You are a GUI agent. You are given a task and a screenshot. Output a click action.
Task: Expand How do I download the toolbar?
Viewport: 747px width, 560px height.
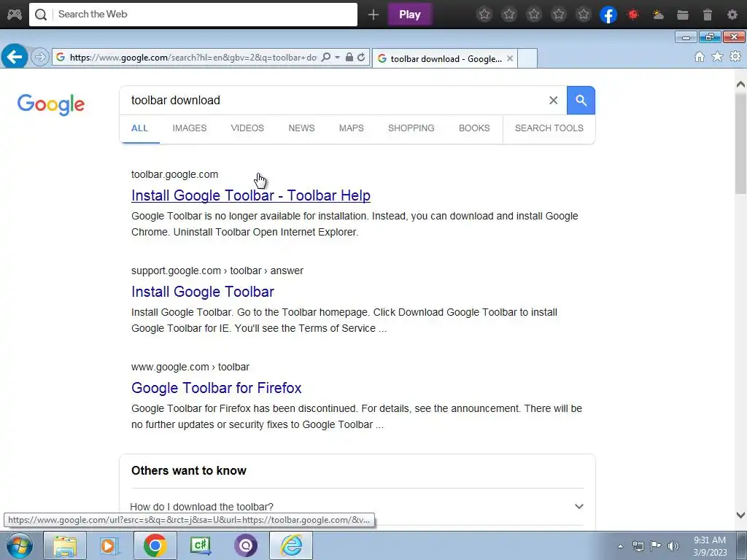(x=357, y=507)
